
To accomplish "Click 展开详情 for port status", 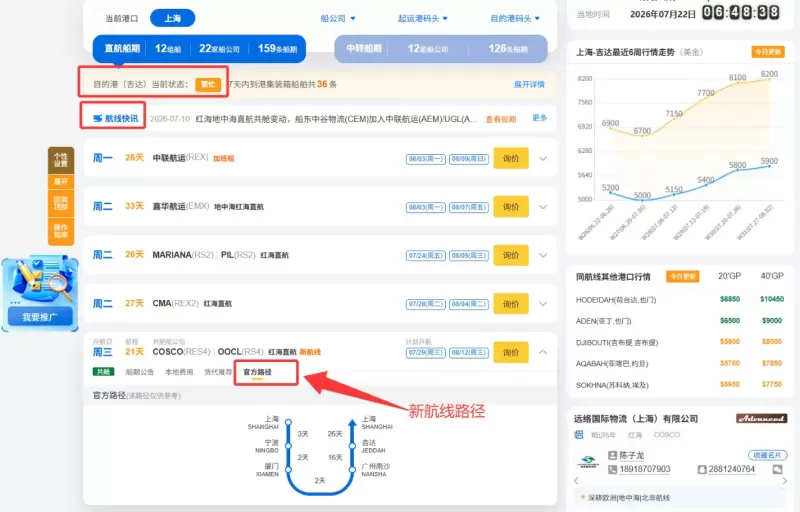I will pyautogui.click(x=529, y=84).
